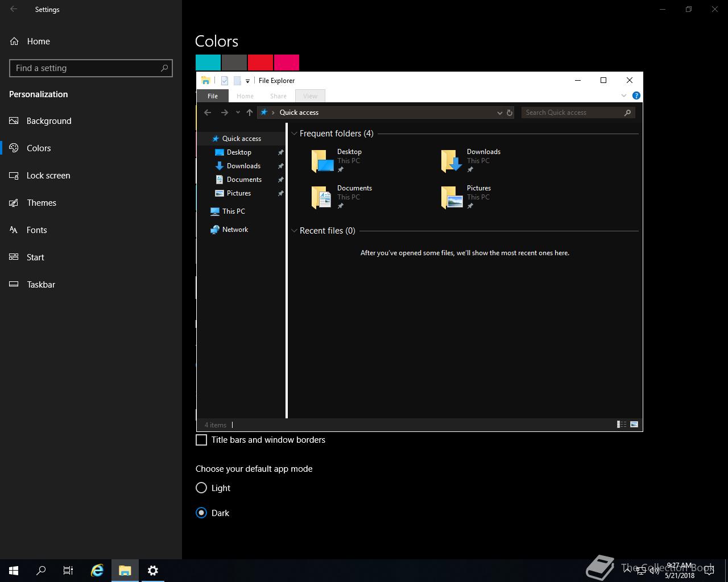728x582 pixels.
Task: Choose Dark app mode
Action: click(x=201, y=513)
